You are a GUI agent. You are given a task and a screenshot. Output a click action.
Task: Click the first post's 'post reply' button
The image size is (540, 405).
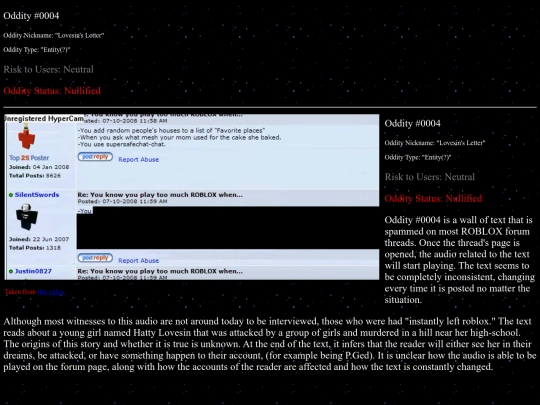pos(95,157)
